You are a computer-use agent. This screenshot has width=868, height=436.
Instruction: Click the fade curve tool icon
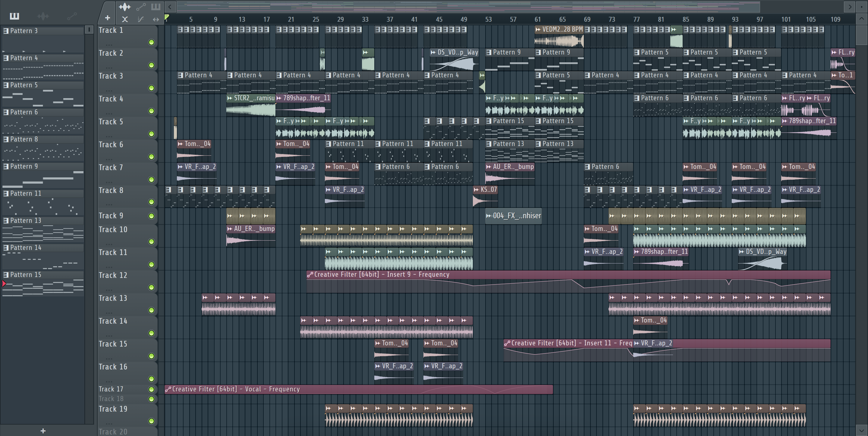tap(141, 19)
